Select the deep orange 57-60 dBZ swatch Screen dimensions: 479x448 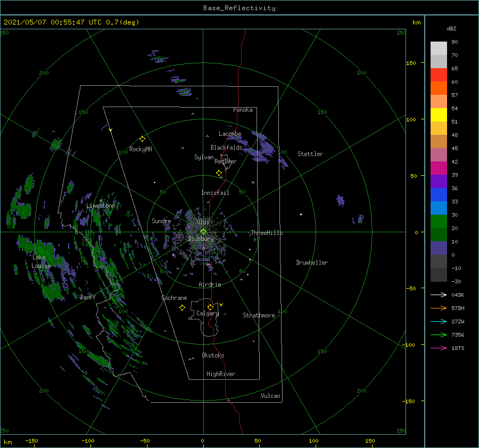(x=439, y=88)
